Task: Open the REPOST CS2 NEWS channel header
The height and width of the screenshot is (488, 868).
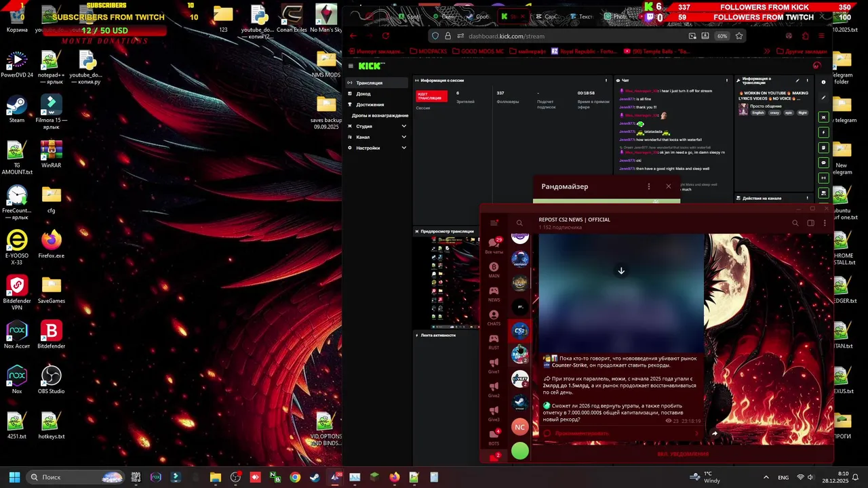Action: tap(574, 223)
